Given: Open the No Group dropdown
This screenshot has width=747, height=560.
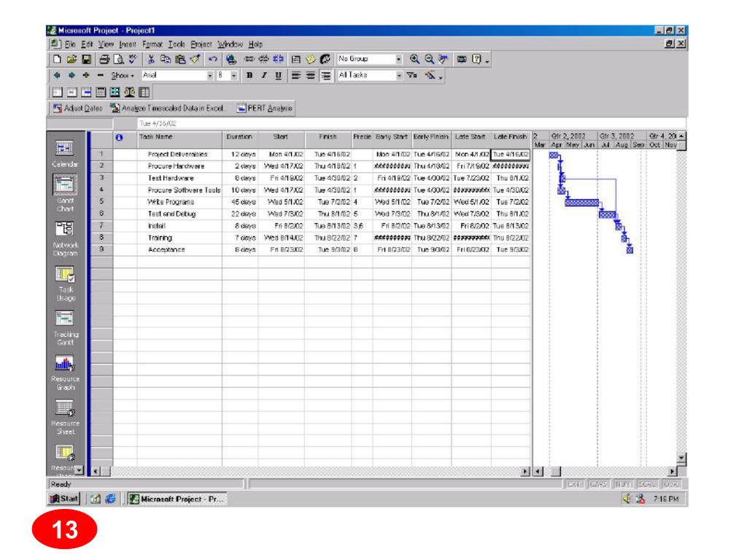Looking at the screenshot, I should [x=399, y=59].
